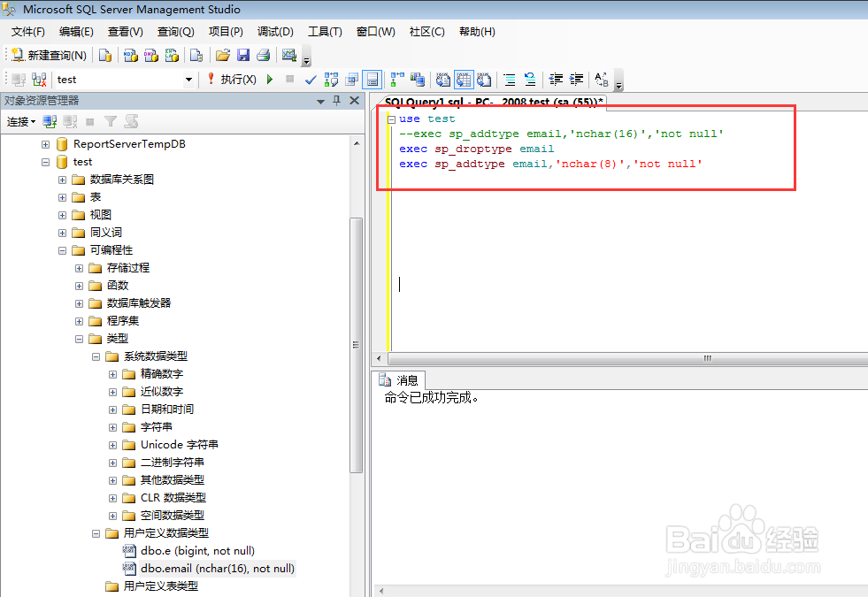Collapse the 用户定义数据类型 folder
868x597 pixels.
coord(96,534)
